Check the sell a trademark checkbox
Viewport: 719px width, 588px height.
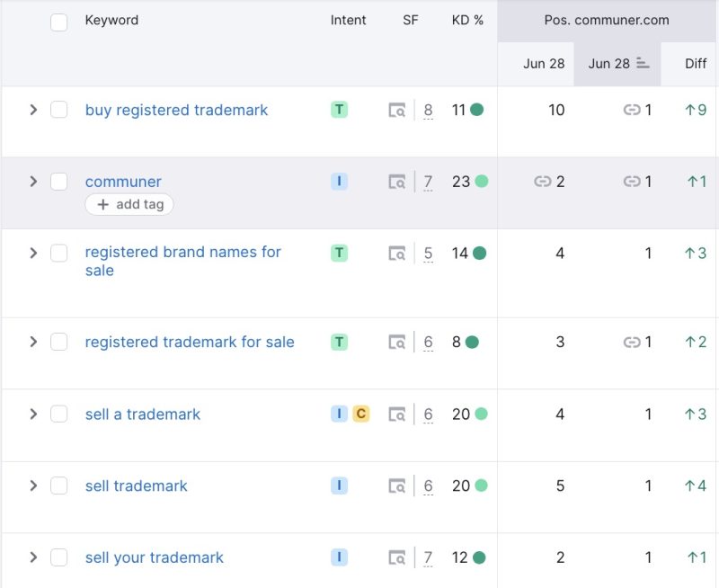pyautogui.click(x=58, y=414)
